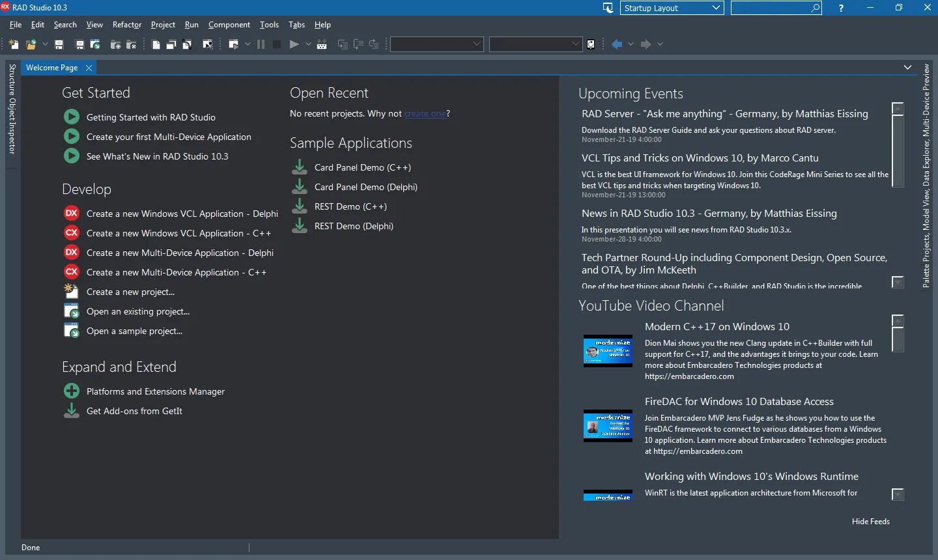Click Add File to Project icon
This screenshot has width=938, height=560.
115,44
